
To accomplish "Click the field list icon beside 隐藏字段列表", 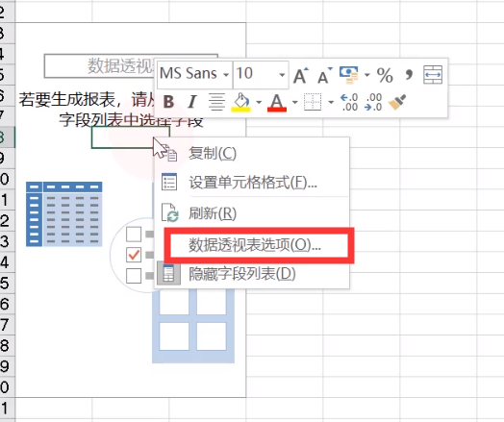I will pos(168,274).
